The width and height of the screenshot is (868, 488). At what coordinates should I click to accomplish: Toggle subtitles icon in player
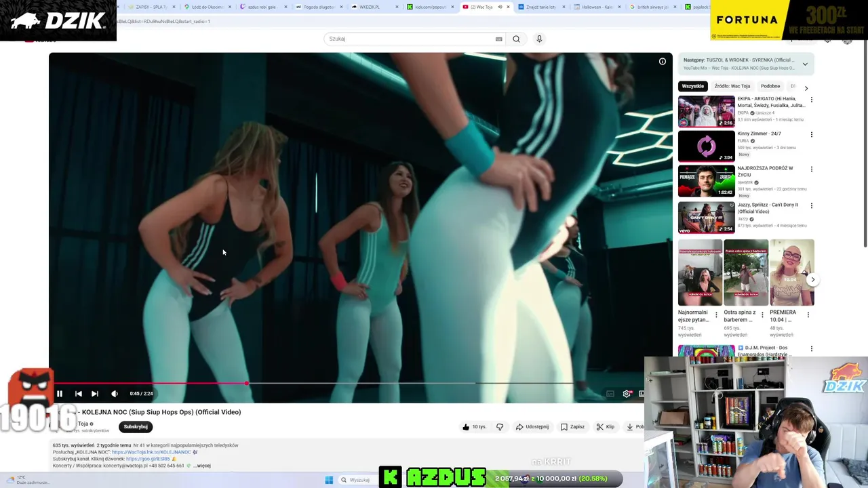610,394
